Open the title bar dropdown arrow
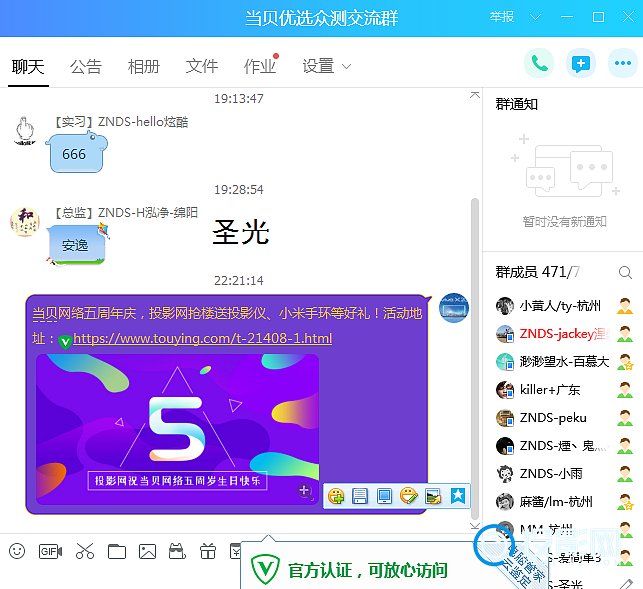Viewport: 643px width, 589px height. click(535, 17)
